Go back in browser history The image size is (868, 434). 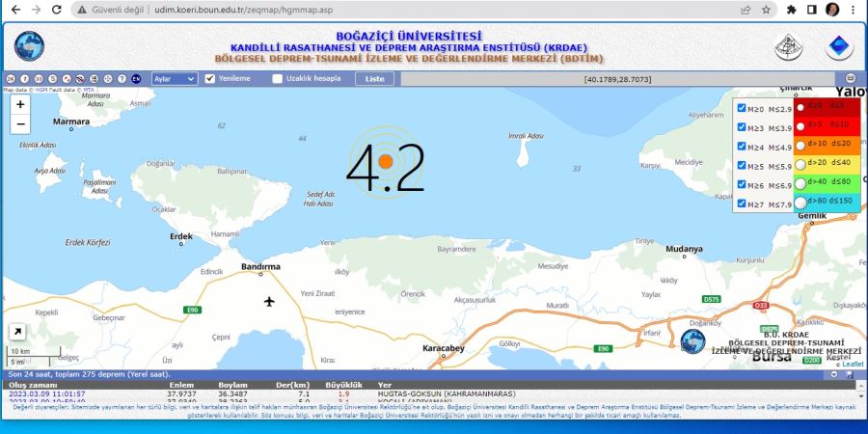click(x=15, y=10)
